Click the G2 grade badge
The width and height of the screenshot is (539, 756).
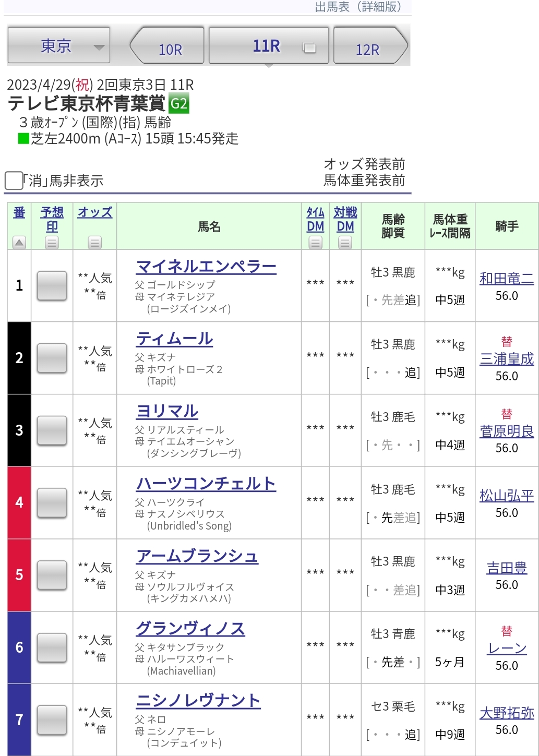click(x=178, y=104)
